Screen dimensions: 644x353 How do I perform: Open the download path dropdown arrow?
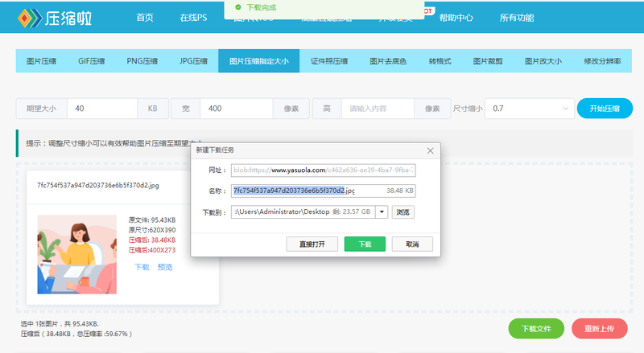pos(382,211)
